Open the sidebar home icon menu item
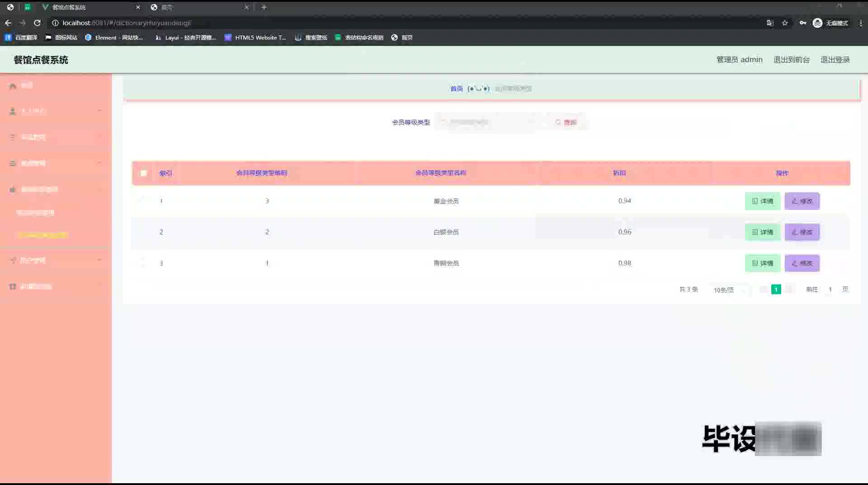 [56, 86]
